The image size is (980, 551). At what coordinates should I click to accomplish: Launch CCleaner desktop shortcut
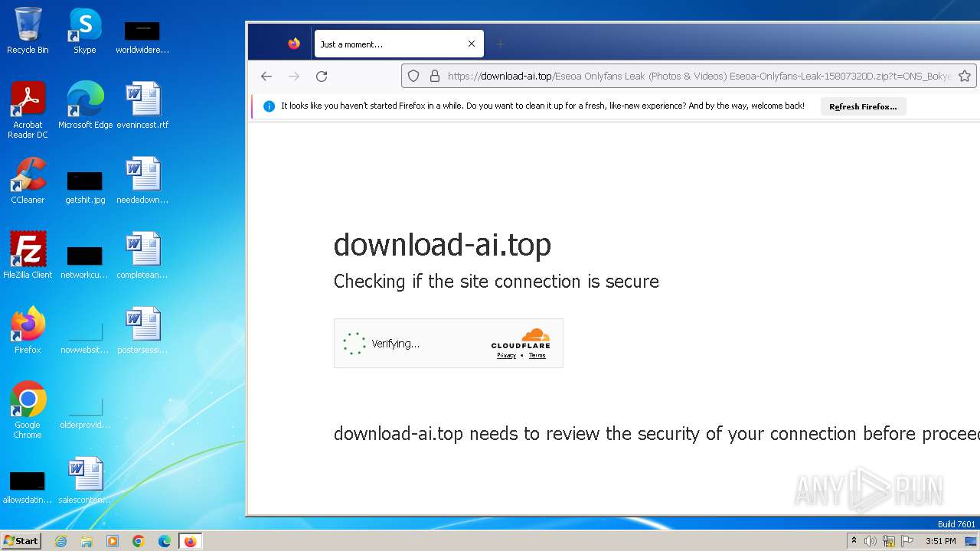coord(28,180)
